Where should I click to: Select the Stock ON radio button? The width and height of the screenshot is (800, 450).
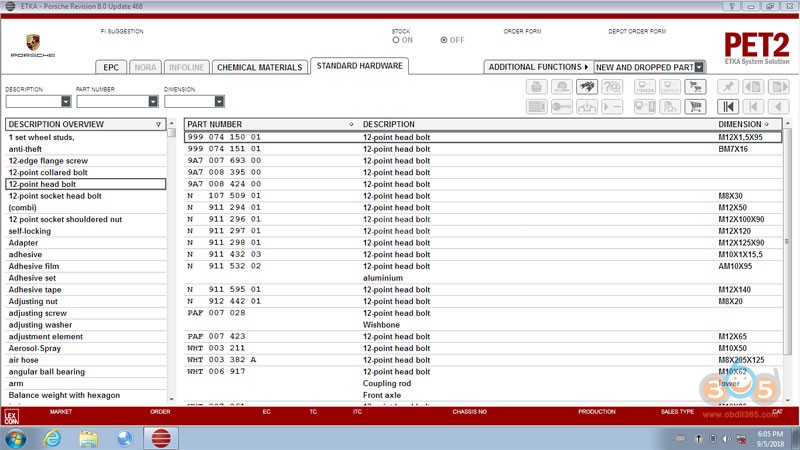pyautogui.click(x=396, y=40)
